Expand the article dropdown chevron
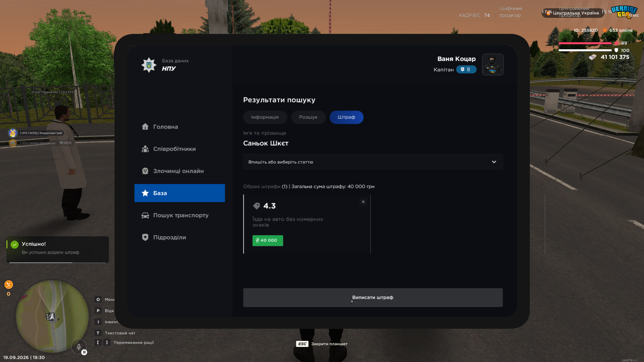Screen dimensions: 644x362 tap(494, 162)
